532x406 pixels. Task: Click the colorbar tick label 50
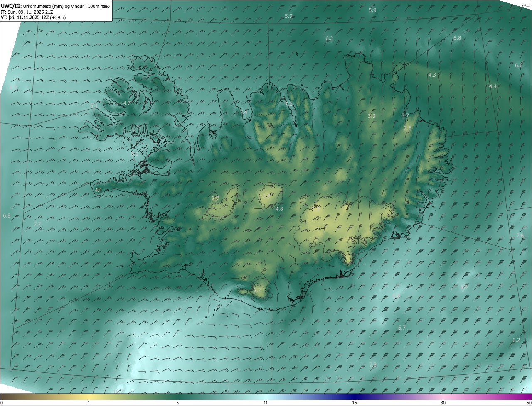529,403
